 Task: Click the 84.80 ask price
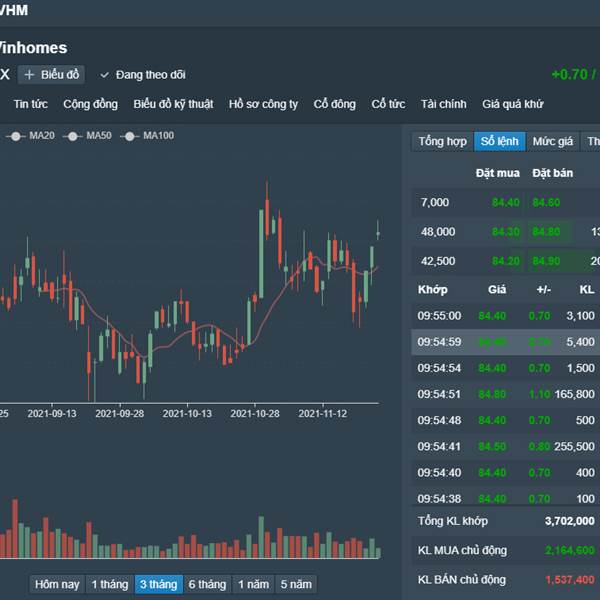pyautogui.click(x=546, y=232)
